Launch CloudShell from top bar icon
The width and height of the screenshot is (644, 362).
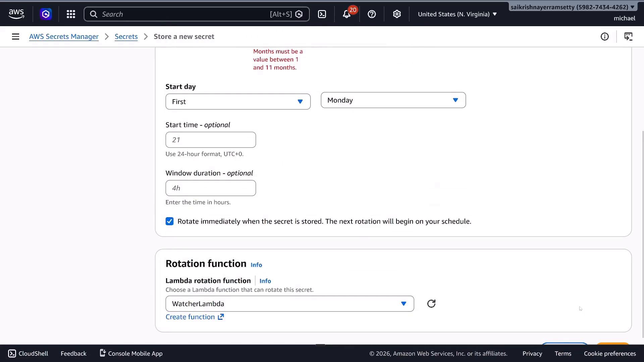tap(322, 14)
